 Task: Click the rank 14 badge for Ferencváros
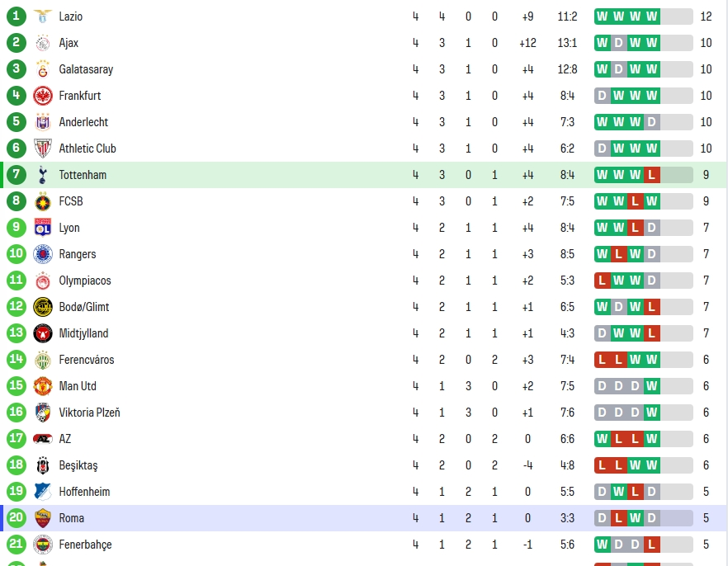click(17, 360)
